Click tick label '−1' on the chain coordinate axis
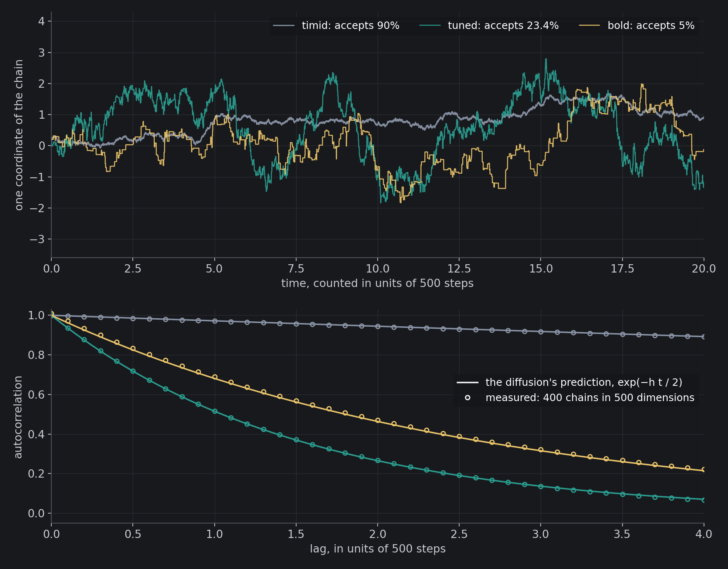 (37, 177)
